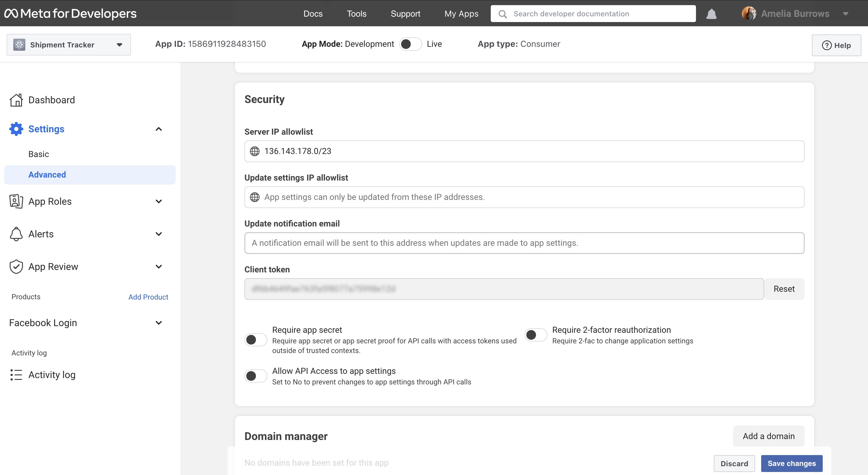Expand the Facebook Login section

point(158,323)
